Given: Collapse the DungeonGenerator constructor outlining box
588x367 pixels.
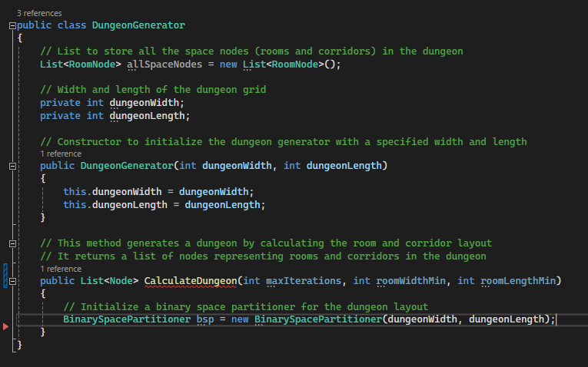Looking at the screenshot, I should click(12, 166).
